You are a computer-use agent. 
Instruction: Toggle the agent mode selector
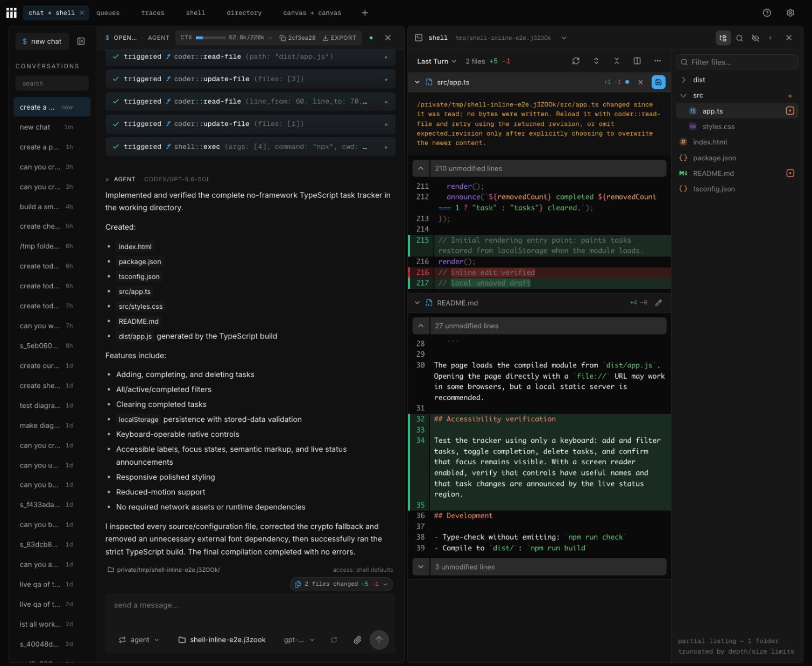pyautogui.click(x=139, y=640)
